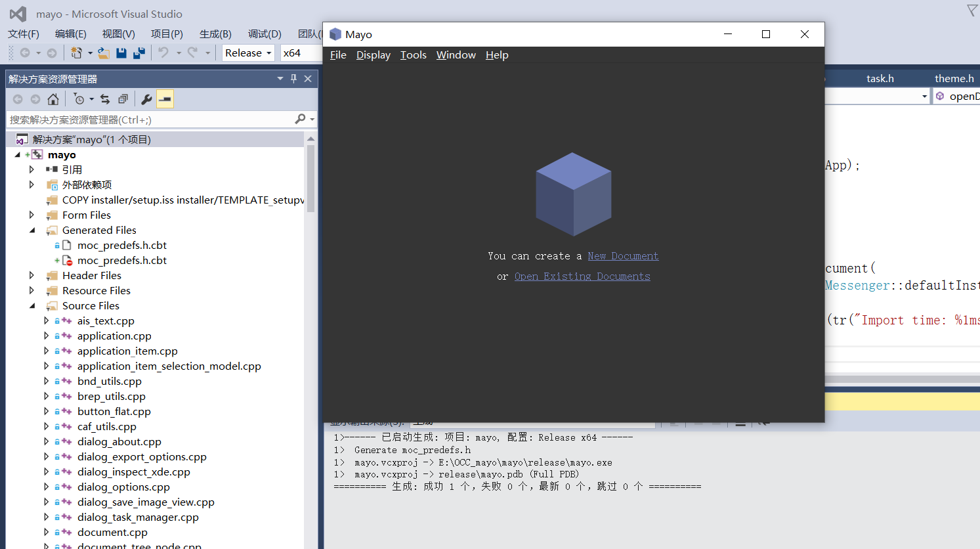This screenshot has width=980, height=549.
Task: Pin the Solution Explorer panel
Action: pyautogui.click(x=294, y=78)
